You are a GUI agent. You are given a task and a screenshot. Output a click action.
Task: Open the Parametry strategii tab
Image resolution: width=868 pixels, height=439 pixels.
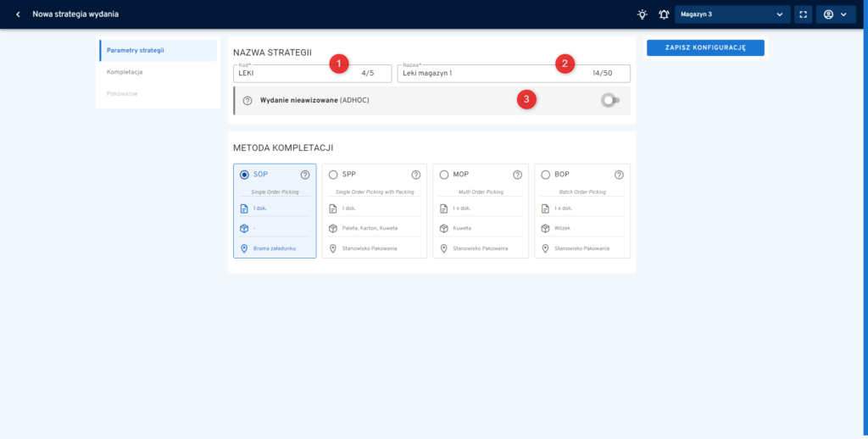click(158, 50)
